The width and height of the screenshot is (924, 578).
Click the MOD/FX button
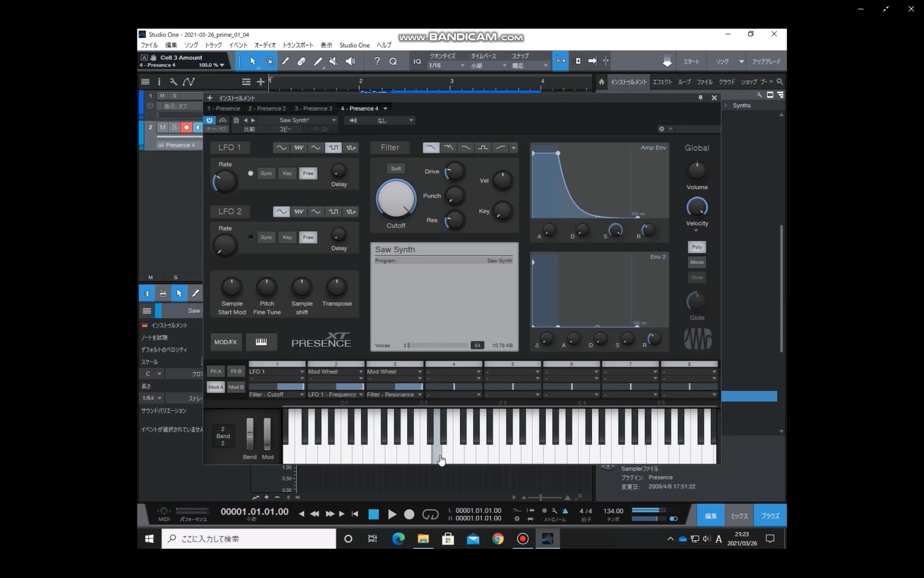[x=226, y=342]
